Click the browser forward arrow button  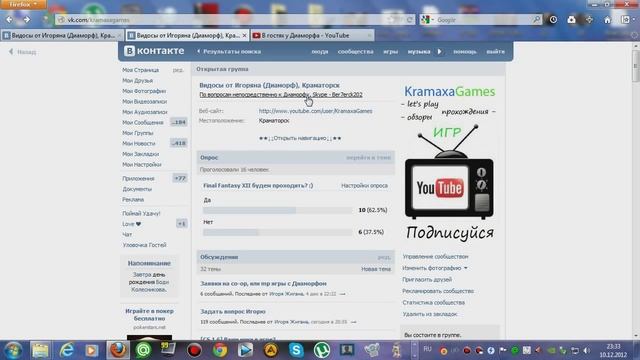[27, 19]
